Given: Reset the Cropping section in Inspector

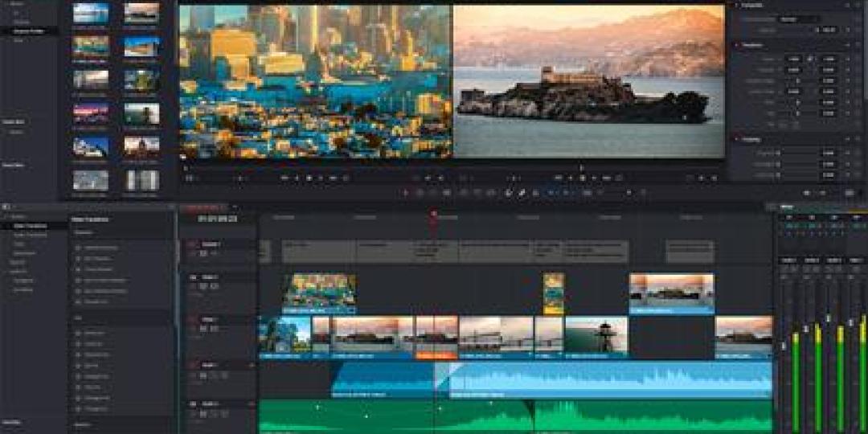Looking at the screenshot, I should [858, 140].
